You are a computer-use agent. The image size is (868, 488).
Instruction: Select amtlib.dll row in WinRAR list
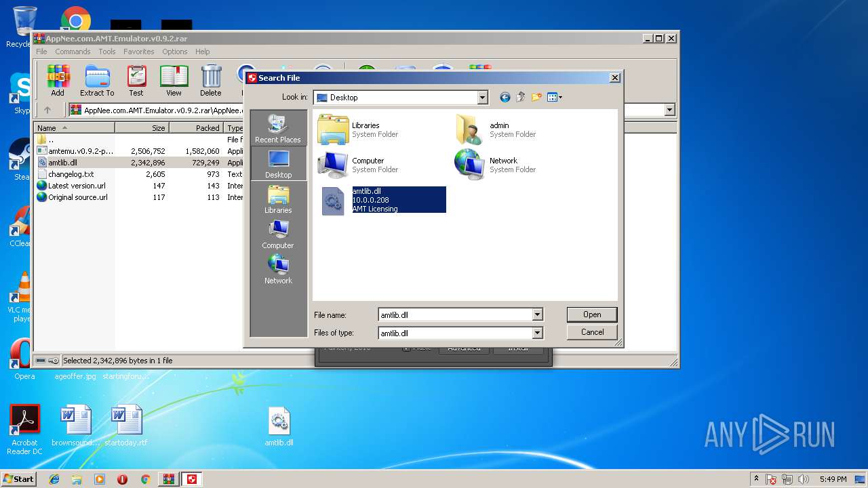[139, 163]
